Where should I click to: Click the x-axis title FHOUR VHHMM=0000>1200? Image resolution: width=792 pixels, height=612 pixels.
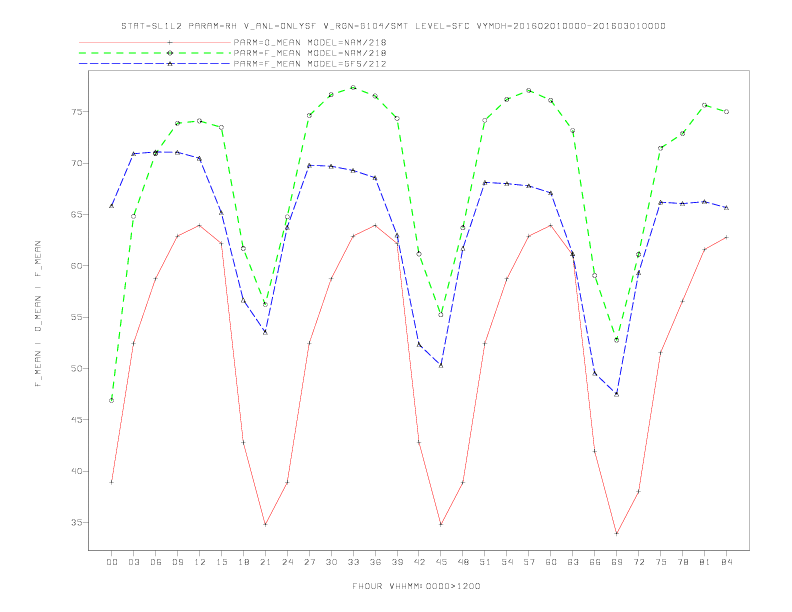(x=416, y=586)
